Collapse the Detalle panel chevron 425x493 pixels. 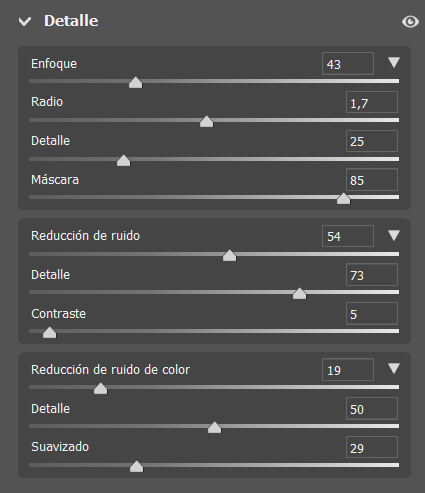[x=25, y=22]
